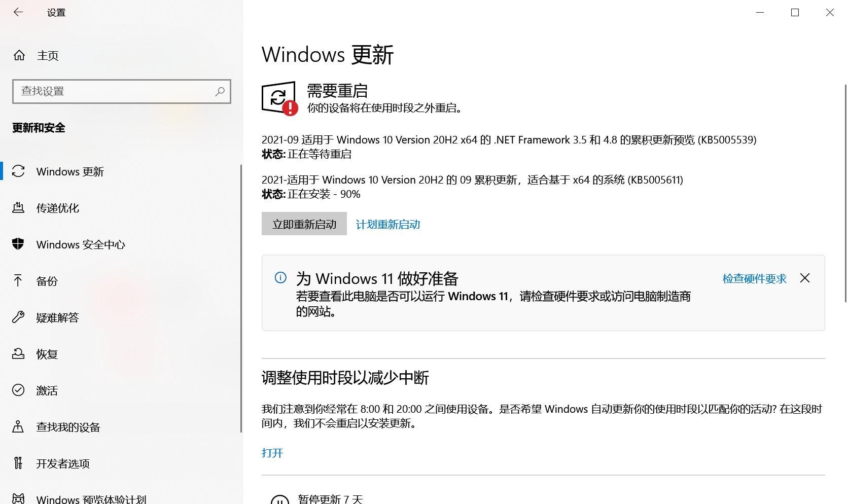
Task: Click the main page vertical scrollbar
Action: pos(845,193)
